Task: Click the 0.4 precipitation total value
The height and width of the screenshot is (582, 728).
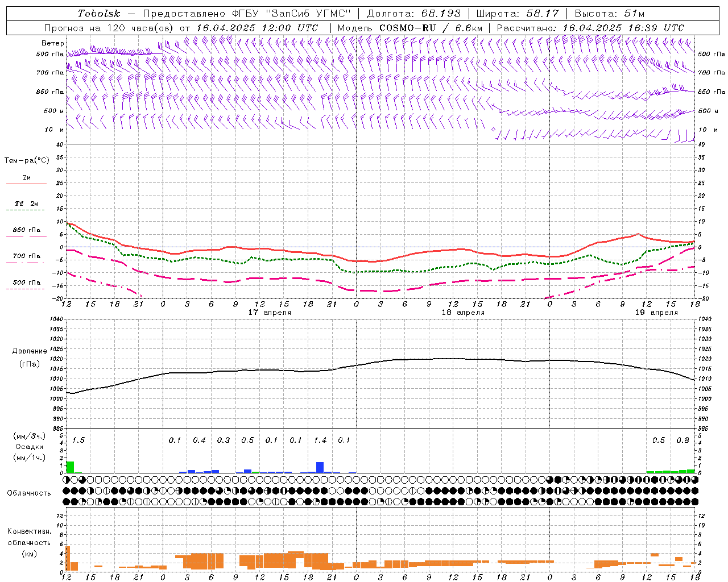Action: [199, 440]
